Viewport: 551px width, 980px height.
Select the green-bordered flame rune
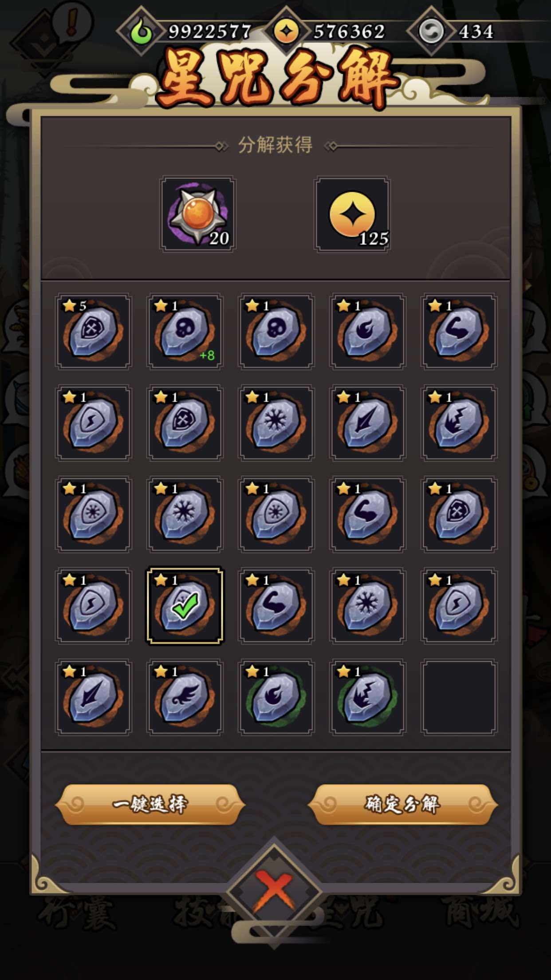tap(276, 697)
